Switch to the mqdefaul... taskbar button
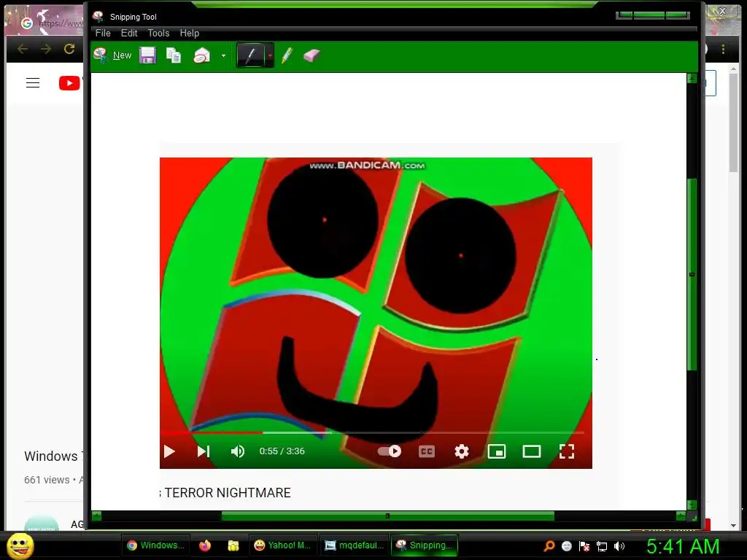The height and width of the screenshot is (560, 747). click(x=355, y=545)
